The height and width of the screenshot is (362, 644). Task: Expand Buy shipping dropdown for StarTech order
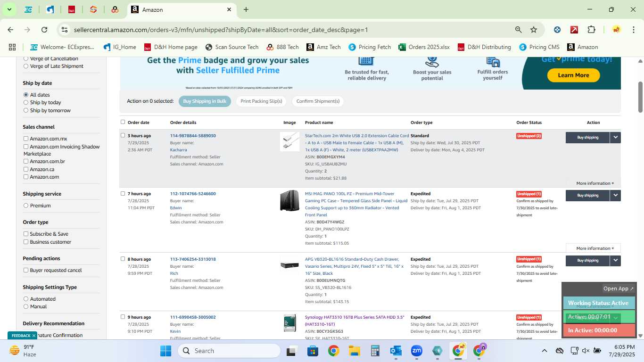pos(615,137)
